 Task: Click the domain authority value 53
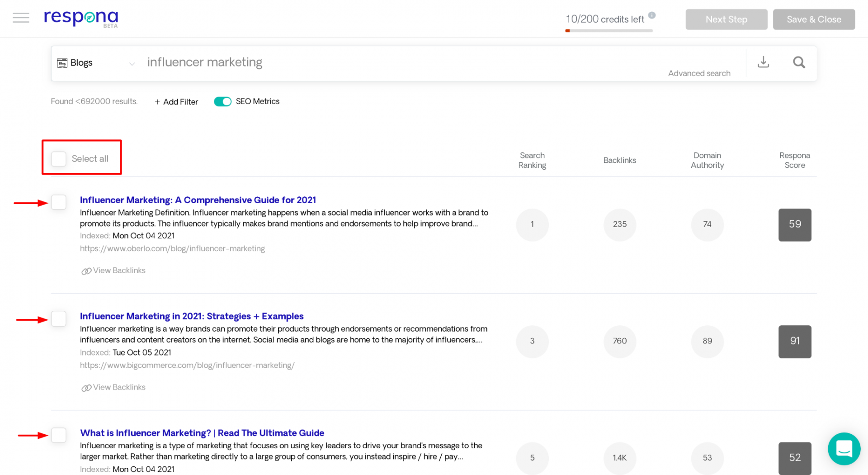click(x=707, y=458)
